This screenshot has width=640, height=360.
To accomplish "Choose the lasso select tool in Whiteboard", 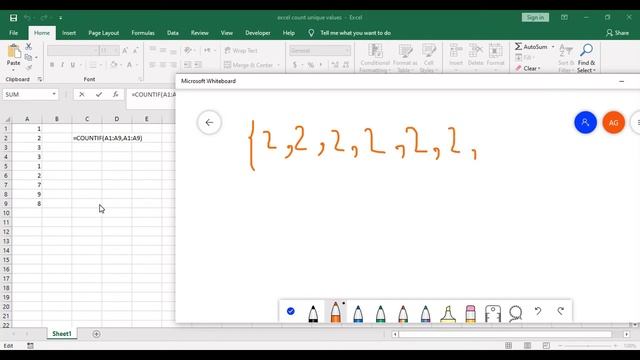I will pyautogui.click(x=516, y=313).
